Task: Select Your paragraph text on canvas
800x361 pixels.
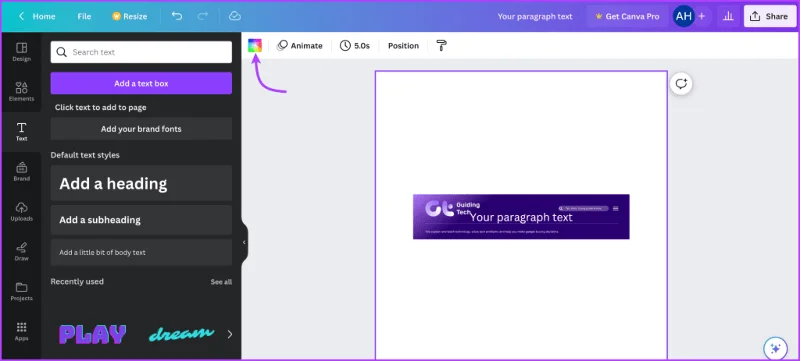Action: click(521, 218)
